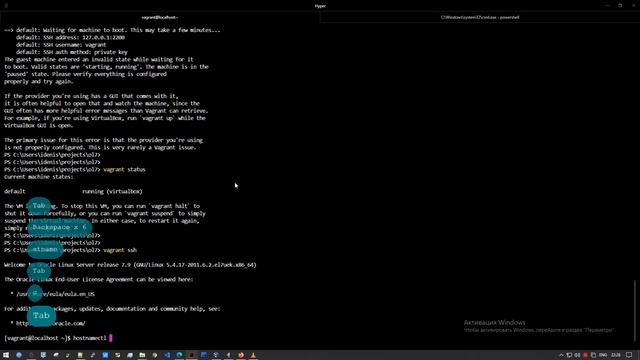The width and height of the screenshot is (640, 360).
Task: Open File Explorer from the taskbar
Action: [x=142, y=355]
